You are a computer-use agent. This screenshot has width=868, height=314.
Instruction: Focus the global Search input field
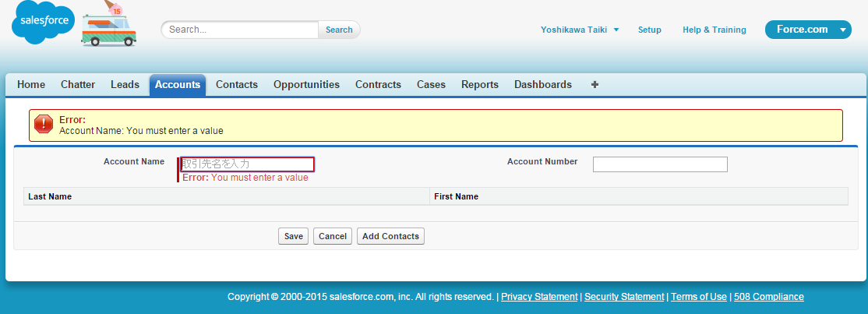pyautogui.click(x=241, y=30)
